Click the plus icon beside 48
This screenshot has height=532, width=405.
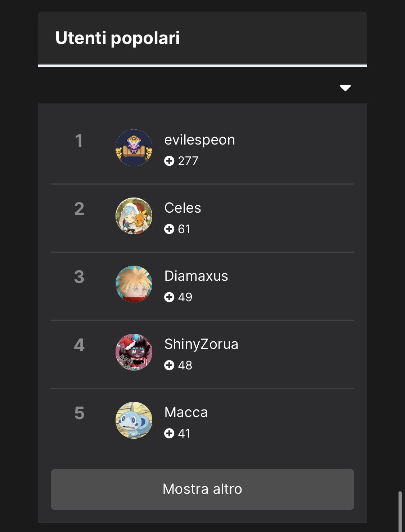click(169, 365)
